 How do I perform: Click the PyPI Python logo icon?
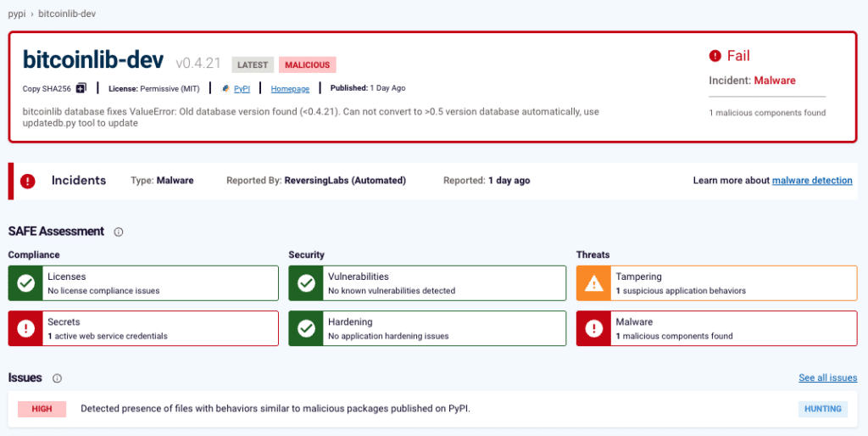point(225,88)
